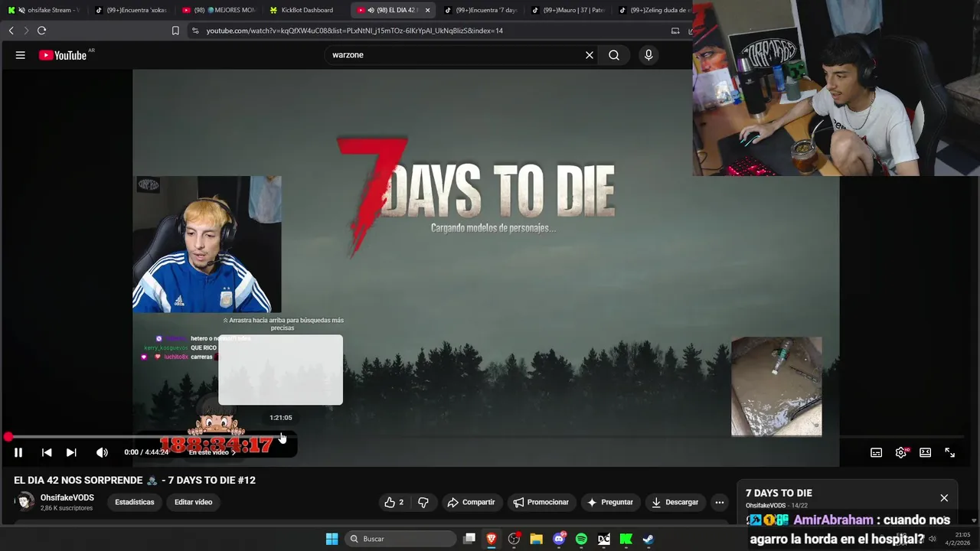Open Task View on the taskbar

pos(469,539)
